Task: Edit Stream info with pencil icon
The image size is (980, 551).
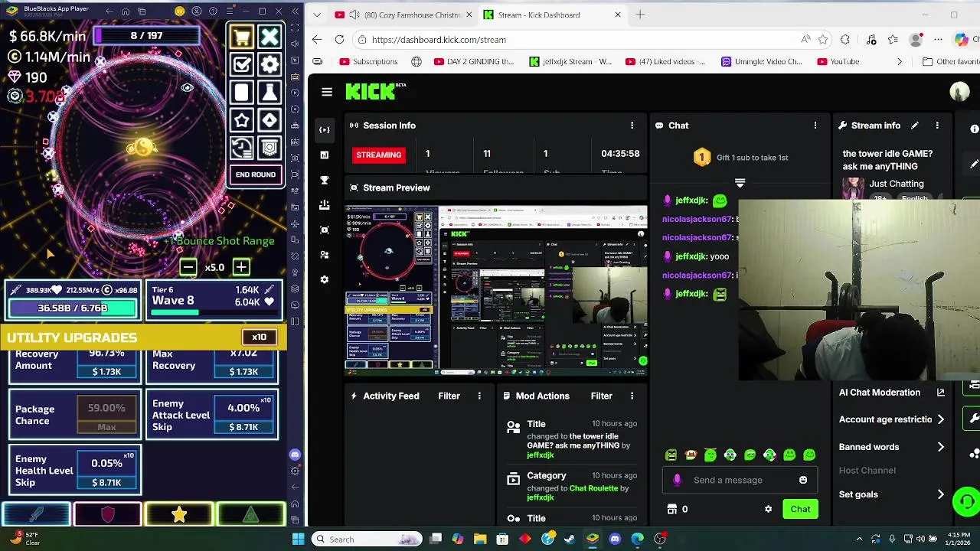Action: pyautogui.click(x=914, y=126)
